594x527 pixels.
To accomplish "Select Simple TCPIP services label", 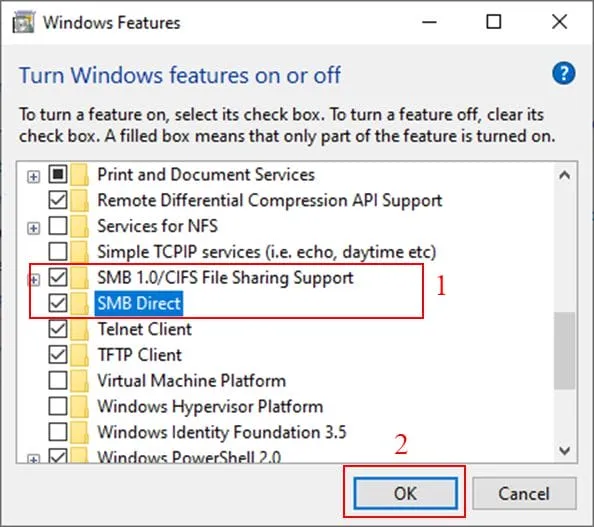I will tap(267, 252).
